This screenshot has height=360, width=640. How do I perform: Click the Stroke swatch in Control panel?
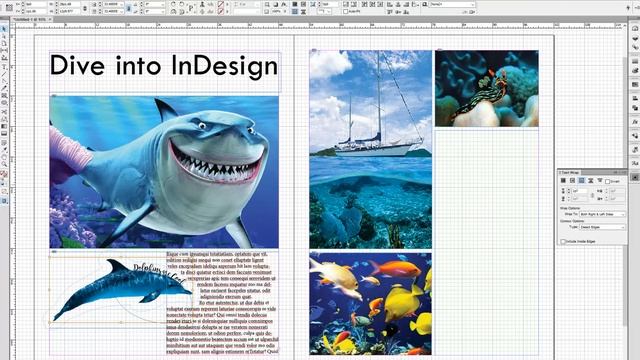point(220,11)
